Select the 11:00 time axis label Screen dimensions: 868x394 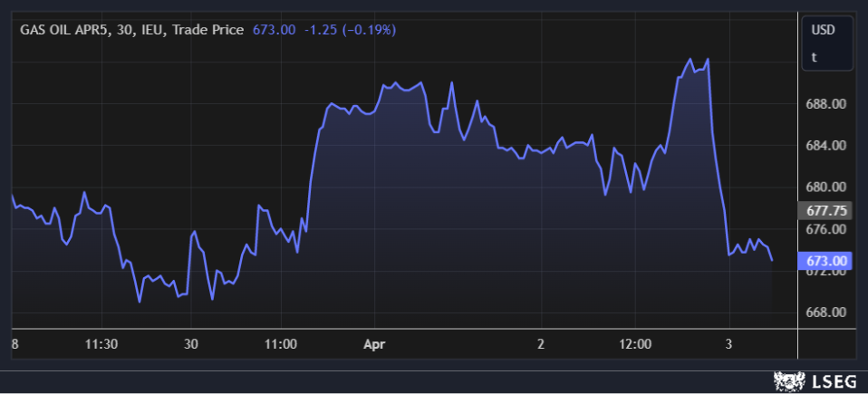pos(280,344)
